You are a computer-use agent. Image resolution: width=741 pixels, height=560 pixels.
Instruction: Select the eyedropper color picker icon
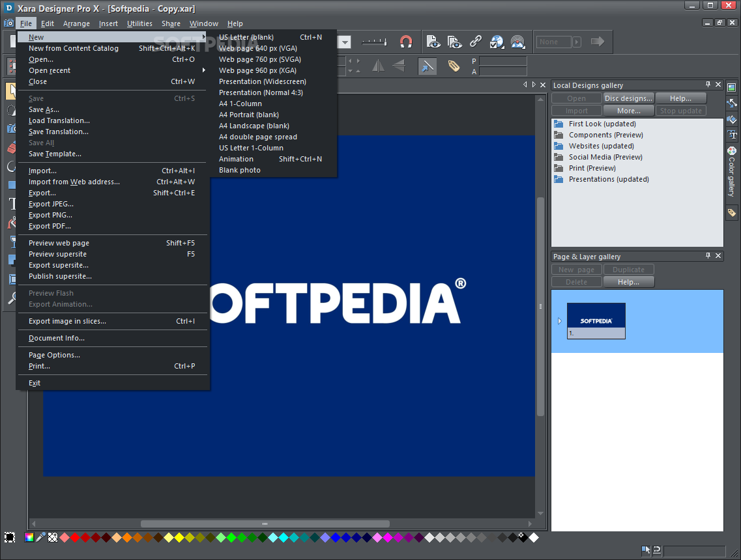[41, 537]
